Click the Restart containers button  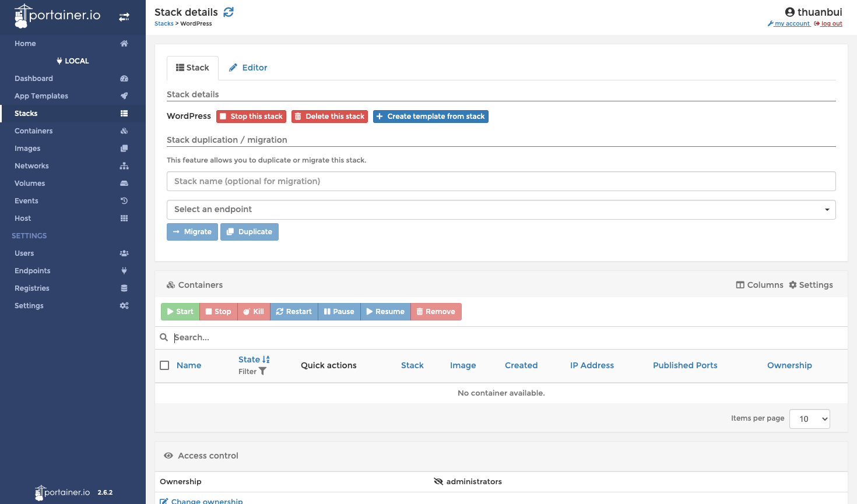(294, 312)
